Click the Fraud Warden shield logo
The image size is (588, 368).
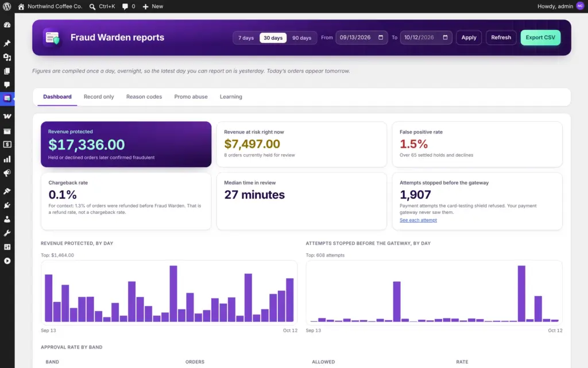point(52,37)
